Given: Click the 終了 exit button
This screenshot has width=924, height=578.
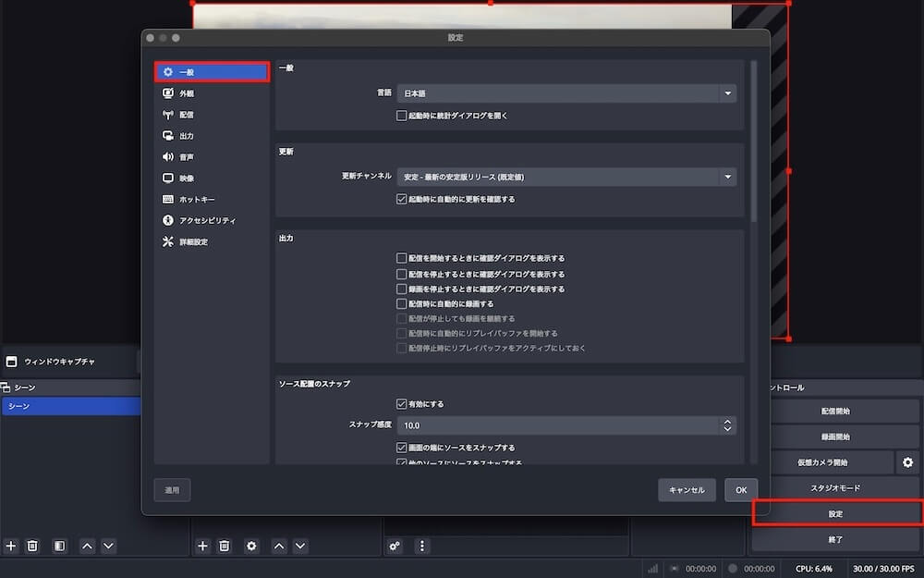Looking at the screenshot, I should click(x=835, y=539).
